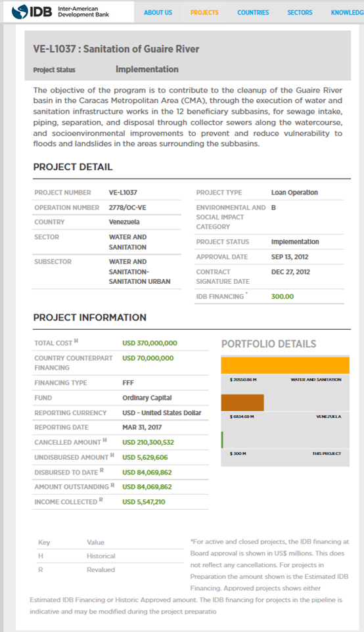Image resolution: width=364 pixels, height=632 pixels.
Task: Click the Country Counterpart Financing USD 70,000,000
Action: click(148, 358)
